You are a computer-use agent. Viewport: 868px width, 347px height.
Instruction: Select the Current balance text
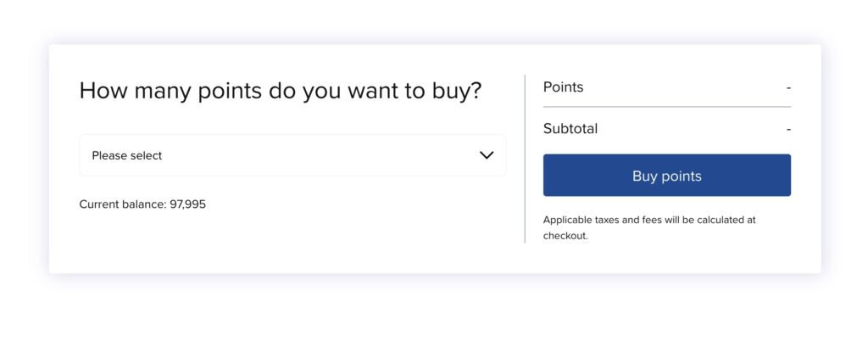[x=142, y=204]
